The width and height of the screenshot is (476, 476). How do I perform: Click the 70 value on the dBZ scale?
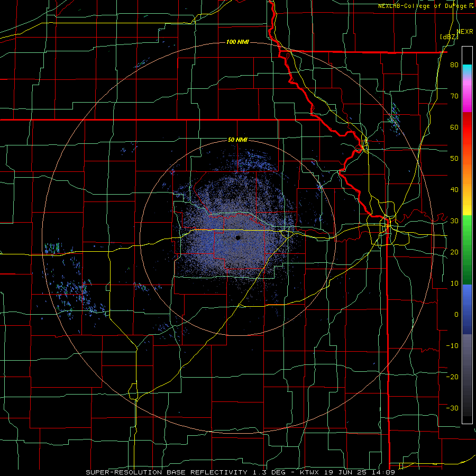tap(454, 96)
